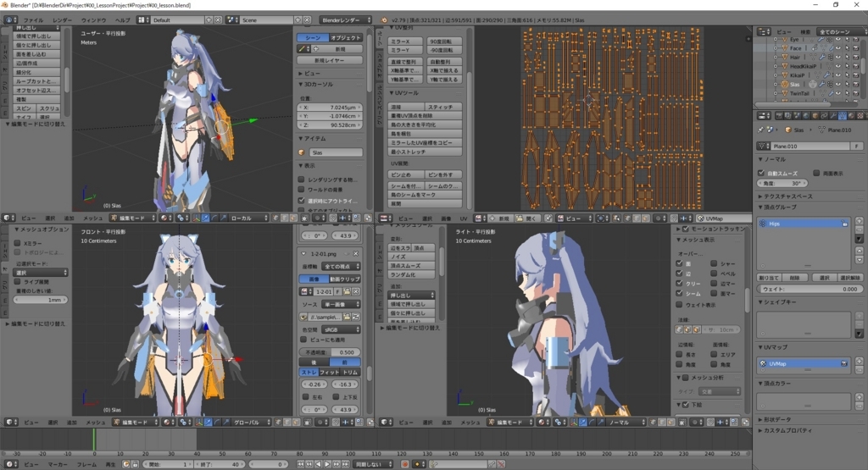This screenshot has height=470, width=868.
Task: Select the TwinTail object in the outliner
Action: [799, 93]
